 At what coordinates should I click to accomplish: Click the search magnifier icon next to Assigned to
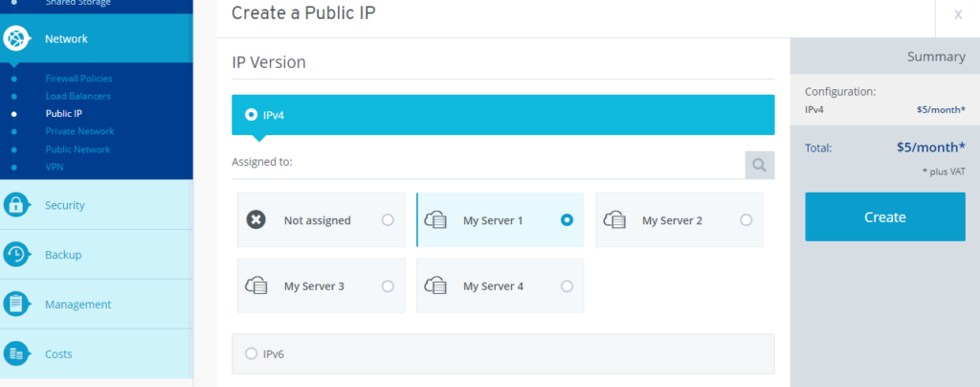759,165
